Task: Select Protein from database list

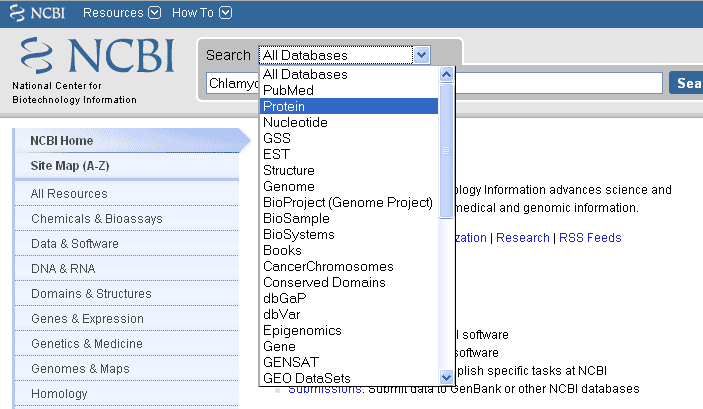Action: tap(284, 106)
